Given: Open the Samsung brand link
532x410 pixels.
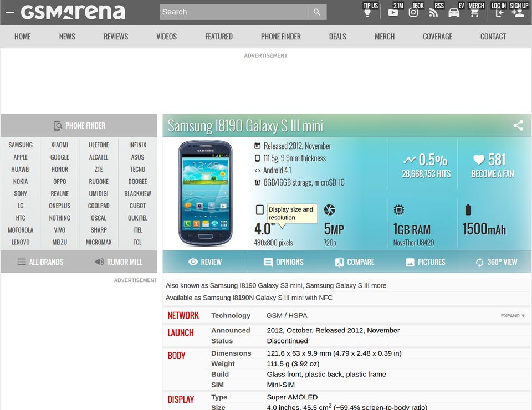Looking at the screenshot, I should 21,145.
